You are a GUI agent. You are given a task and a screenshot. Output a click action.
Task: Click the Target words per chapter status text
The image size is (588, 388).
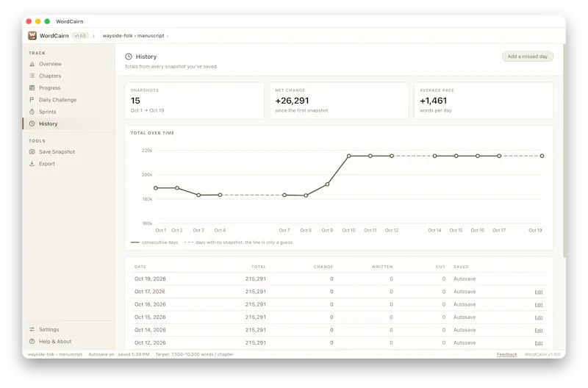click(x=194, y=354)
